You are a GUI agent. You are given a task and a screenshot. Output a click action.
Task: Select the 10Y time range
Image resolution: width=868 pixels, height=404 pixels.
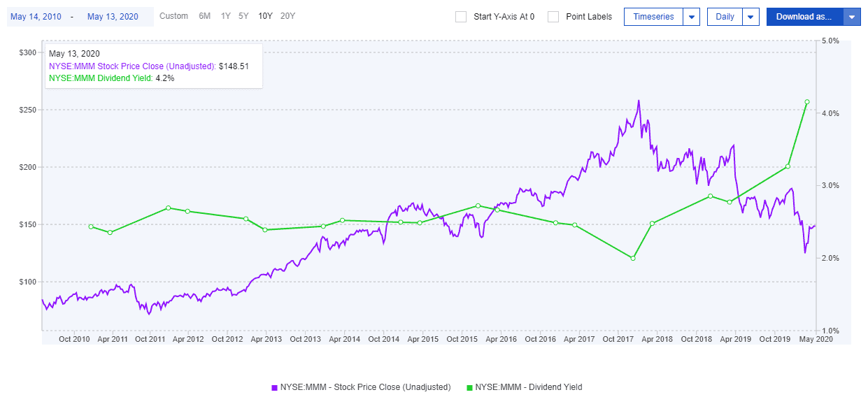(x=265, y=16)
